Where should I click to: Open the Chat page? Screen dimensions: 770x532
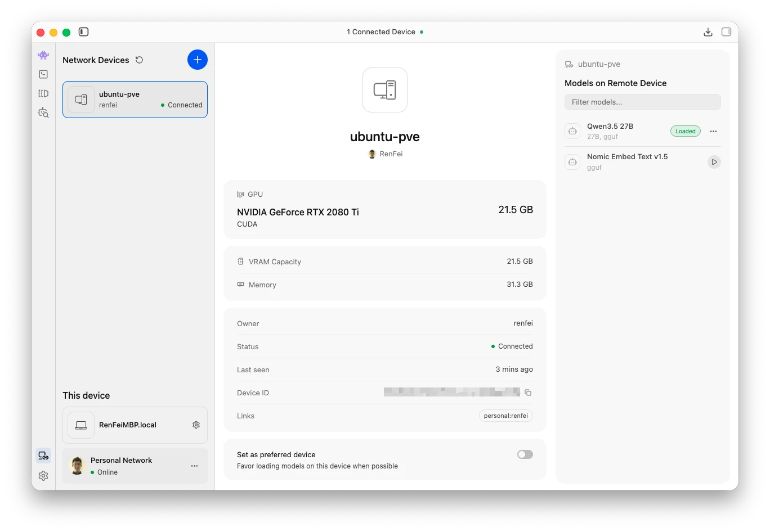tap(43, 56)
